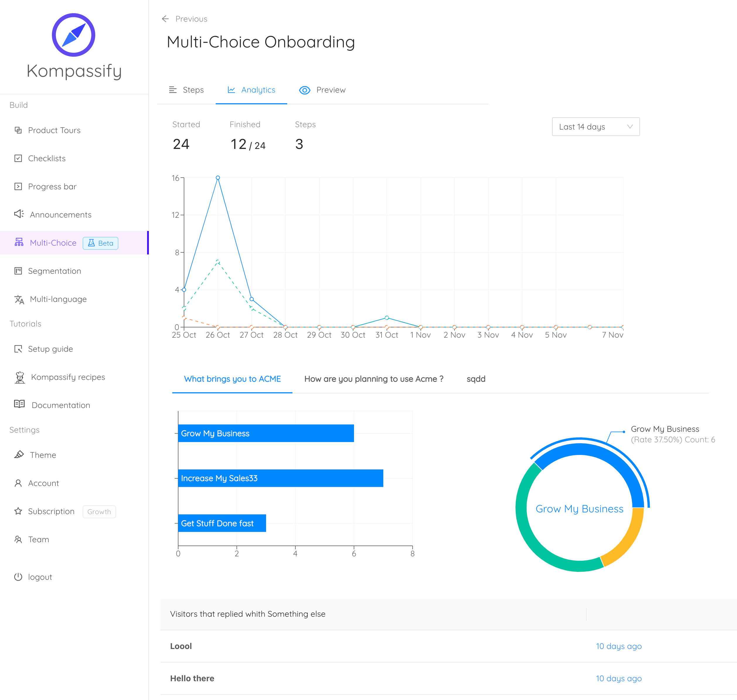Image resolution: width=737 pixels, height=700 pixels.
Task: Open the Documentation page
Action: (x=61, y=405)
